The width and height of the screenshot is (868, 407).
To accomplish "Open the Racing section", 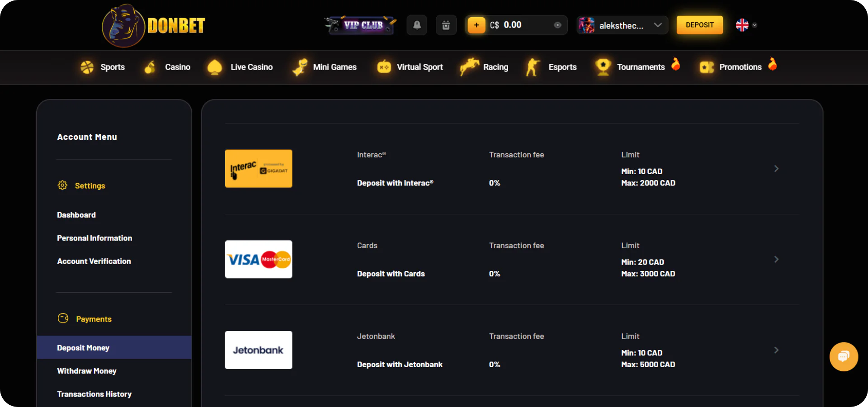I will (495, 67).
